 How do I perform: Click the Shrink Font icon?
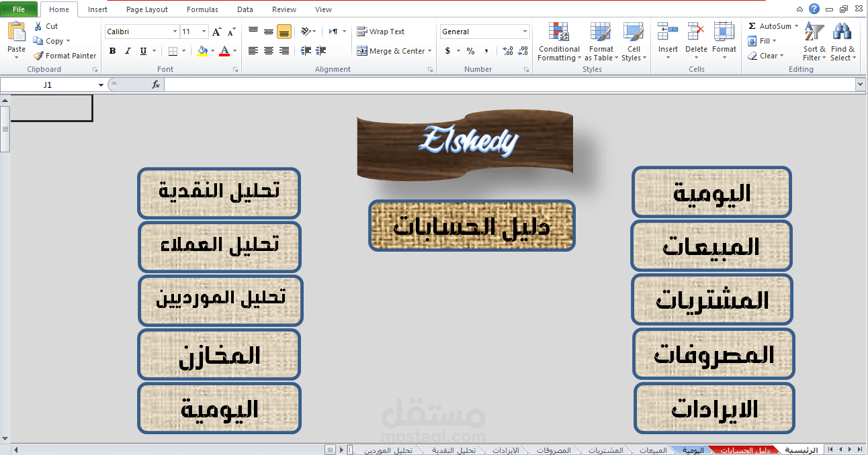pyautogui.click(x=231, y=32)
